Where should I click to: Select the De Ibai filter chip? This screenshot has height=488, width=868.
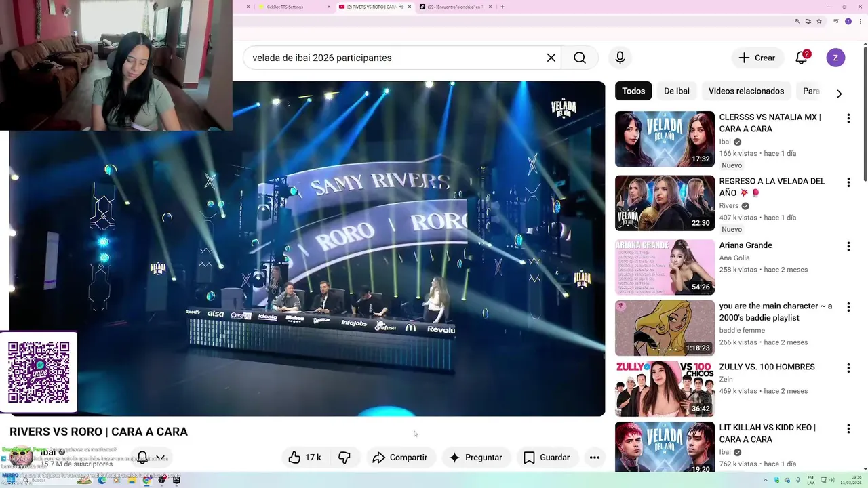tap(677, 91)
